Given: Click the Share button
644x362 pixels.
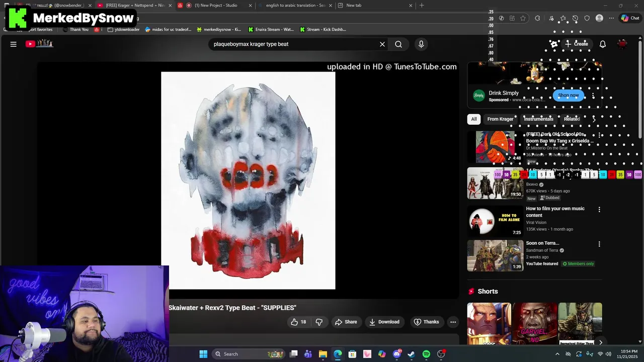Looking at the screenshot, I should [346, 322].
